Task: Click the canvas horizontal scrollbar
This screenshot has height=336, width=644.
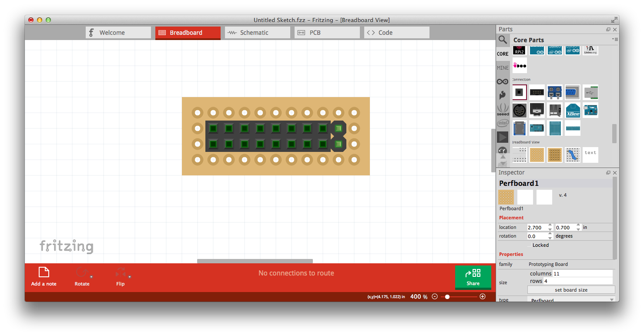Action: tap(255, 261)
